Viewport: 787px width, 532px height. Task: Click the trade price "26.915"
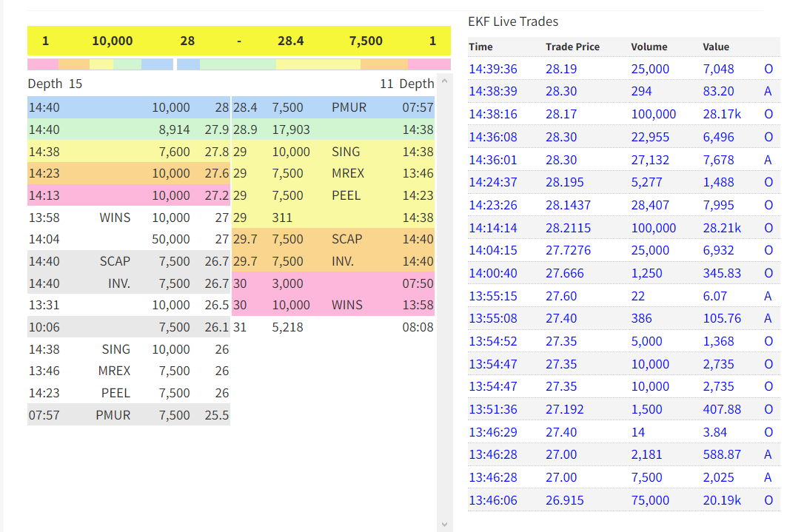[x=565, y=500]
